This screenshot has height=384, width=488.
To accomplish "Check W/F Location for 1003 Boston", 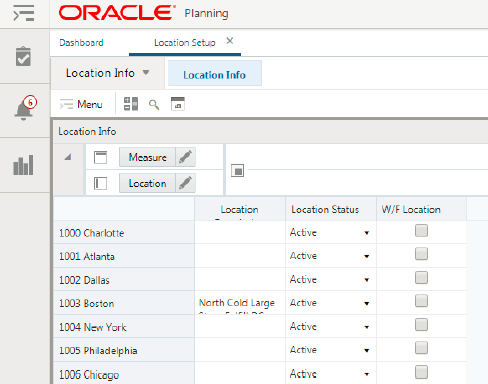I will pyautogui.click(x=421, y=301).
